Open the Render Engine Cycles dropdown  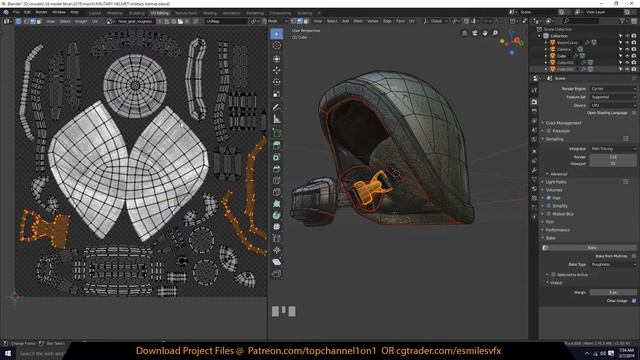[613, 89]
